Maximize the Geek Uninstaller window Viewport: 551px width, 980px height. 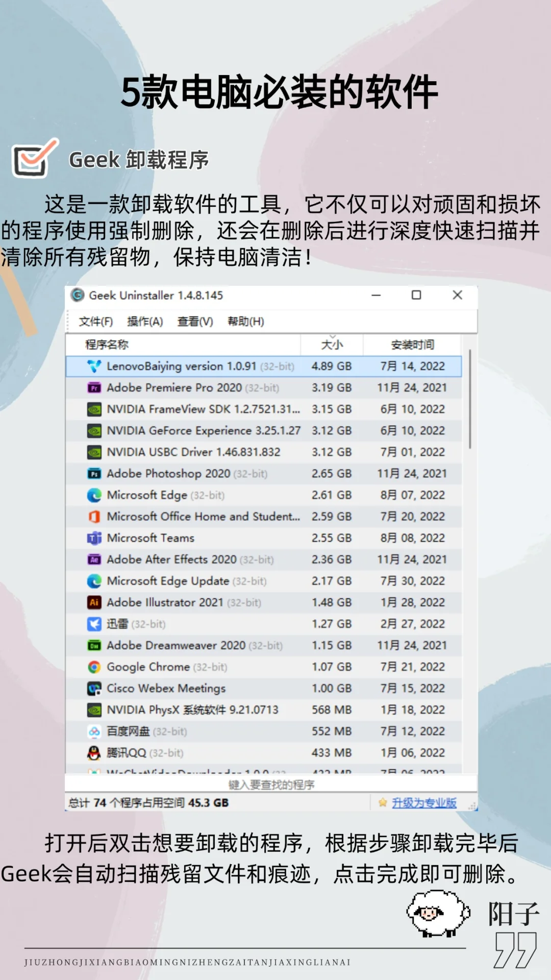[x=416, y=295]
